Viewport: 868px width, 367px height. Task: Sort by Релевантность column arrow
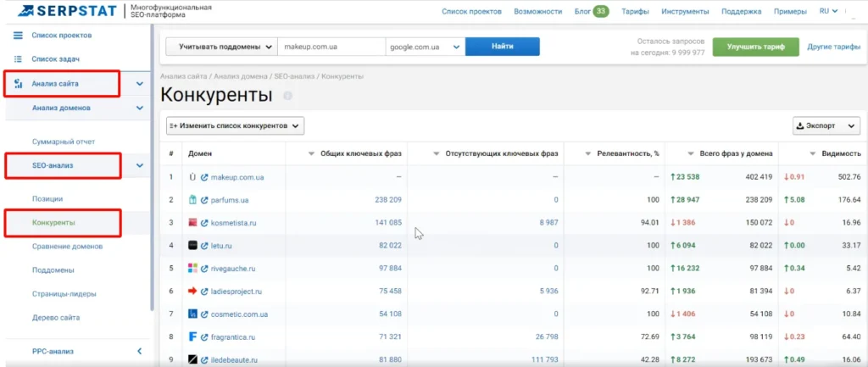click(x=588, y=154)
